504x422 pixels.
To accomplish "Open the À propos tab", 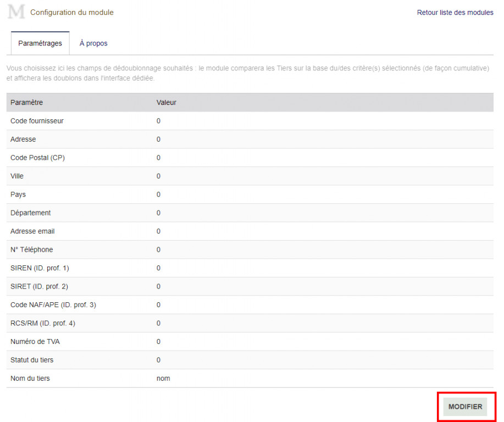I will click(x=93, y=43).
